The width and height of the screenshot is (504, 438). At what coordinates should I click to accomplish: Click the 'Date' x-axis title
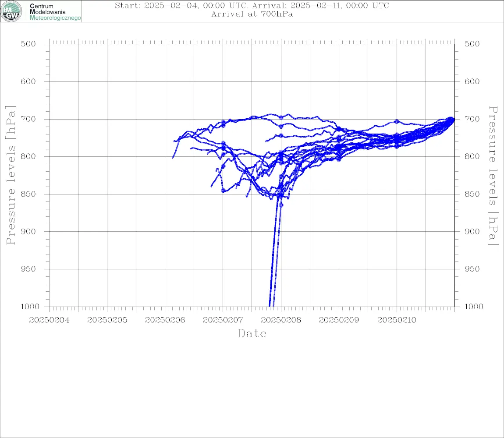point(252,334)
